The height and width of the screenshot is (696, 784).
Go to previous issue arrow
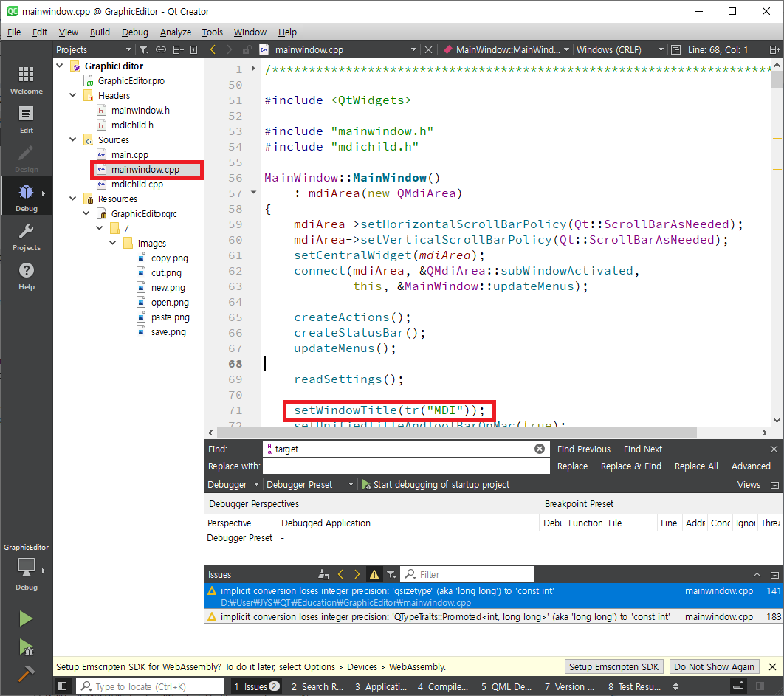point(340,574)
